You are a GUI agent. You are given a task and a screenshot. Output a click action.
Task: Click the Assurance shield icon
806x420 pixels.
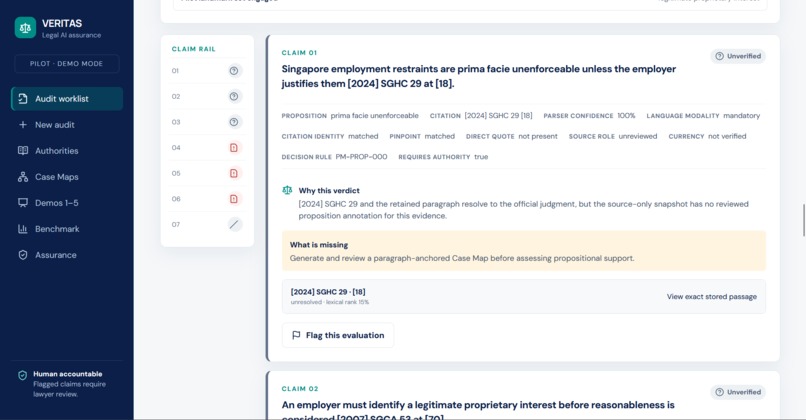23,255
